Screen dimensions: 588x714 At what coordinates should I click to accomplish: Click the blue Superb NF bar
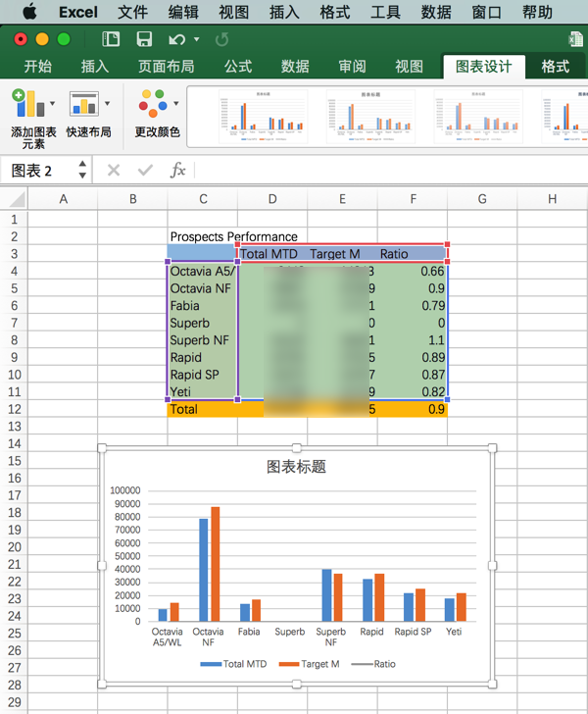pos(326,595)
